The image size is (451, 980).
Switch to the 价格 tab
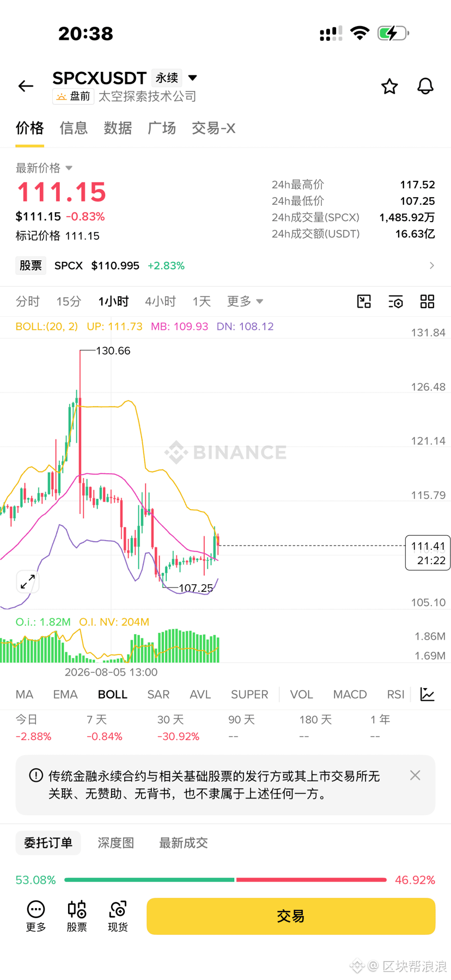click(x=29, y=128)
